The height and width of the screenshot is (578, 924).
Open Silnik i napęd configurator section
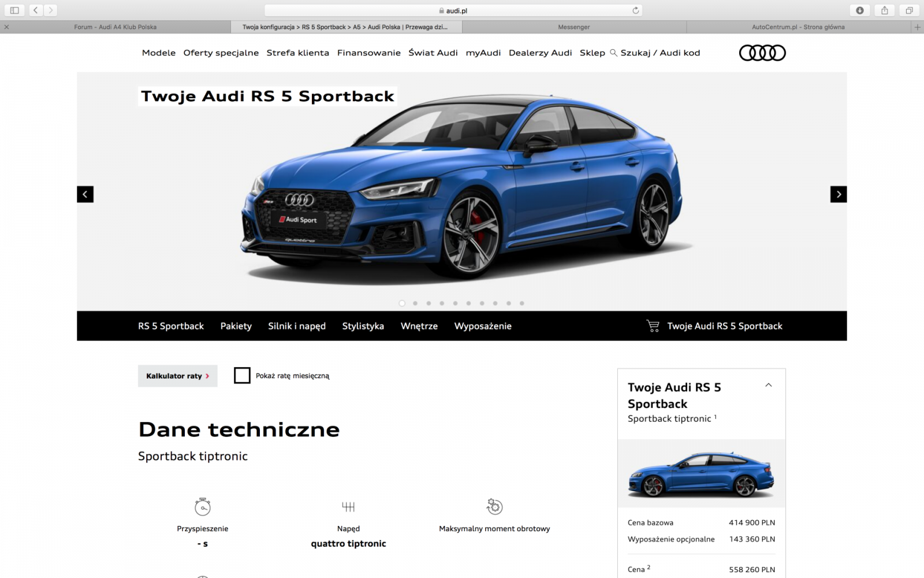(297, 326)
